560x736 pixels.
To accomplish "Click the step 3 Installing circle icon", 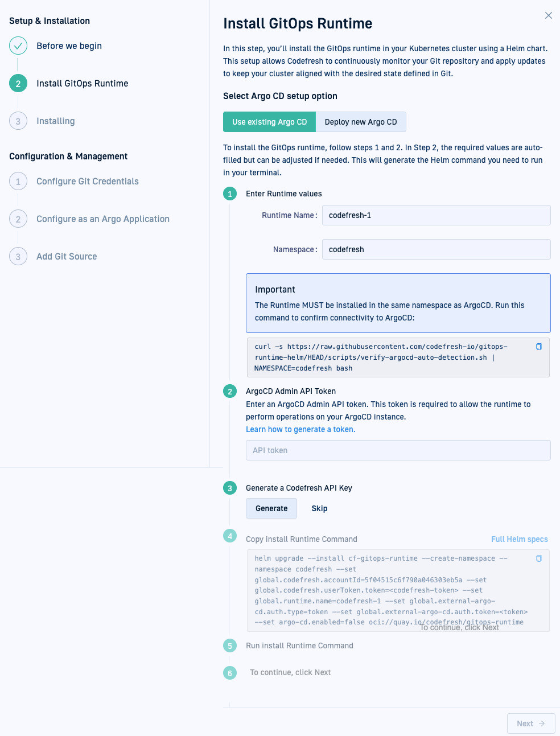I will point(18,121).
